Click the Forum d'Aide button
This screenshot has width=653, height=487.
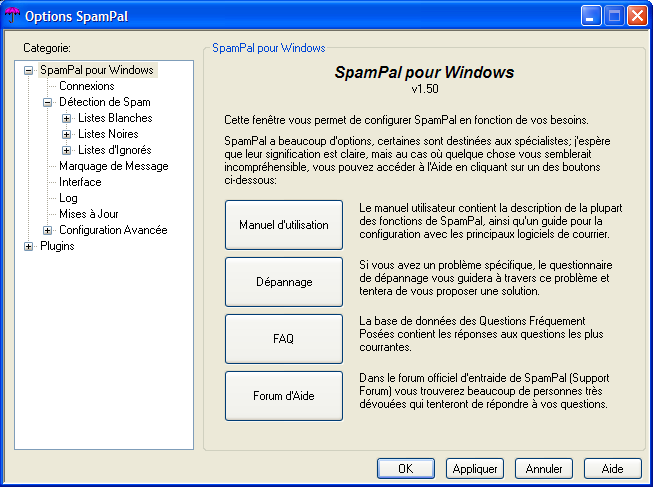[x=284, y=396]
